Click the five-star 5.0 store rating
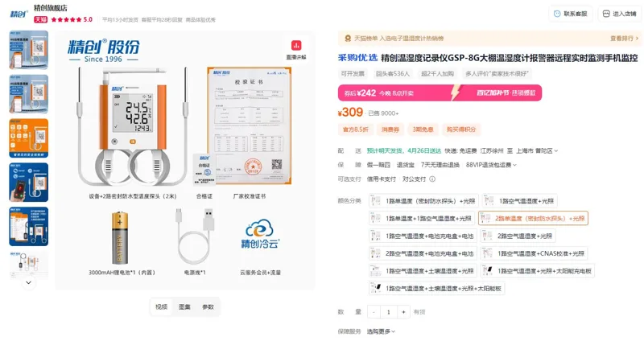 pos(72,19)
